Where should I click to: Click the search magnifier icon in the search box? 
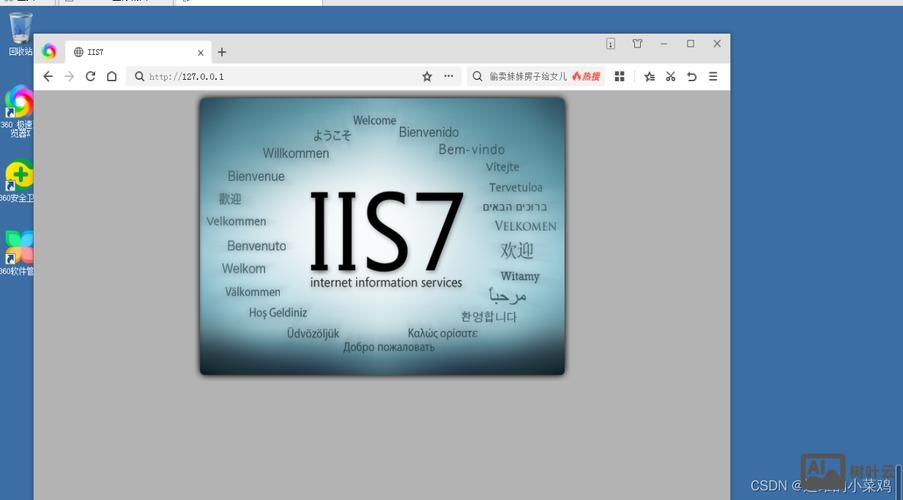(x=477, y=77)
